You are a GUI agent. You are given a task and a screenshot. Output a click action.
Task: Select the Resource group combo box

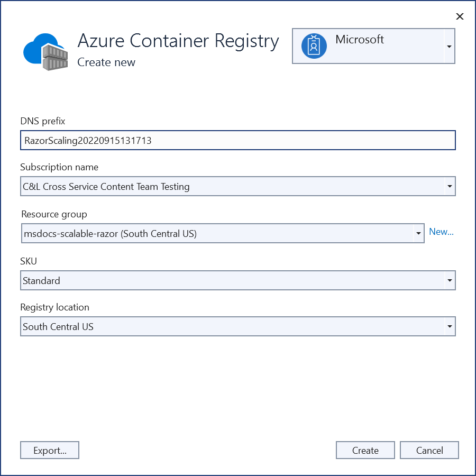coord(217,233)
